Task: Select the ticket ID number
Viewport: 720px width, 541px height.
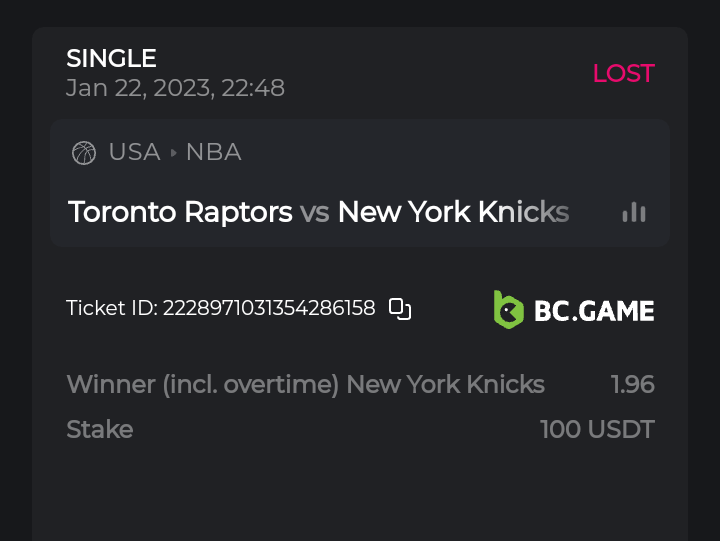Action: 269,308
